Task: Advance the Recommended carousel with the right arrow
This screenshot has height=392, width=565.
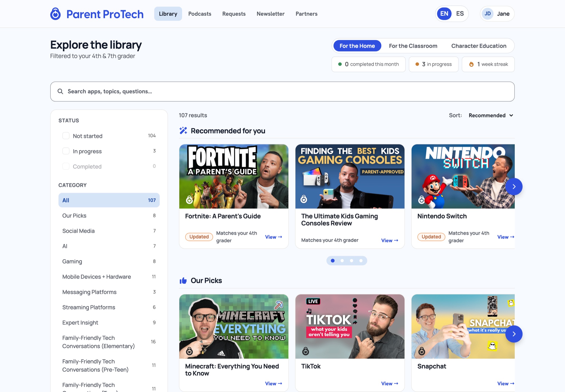Action: coord(514,186)
